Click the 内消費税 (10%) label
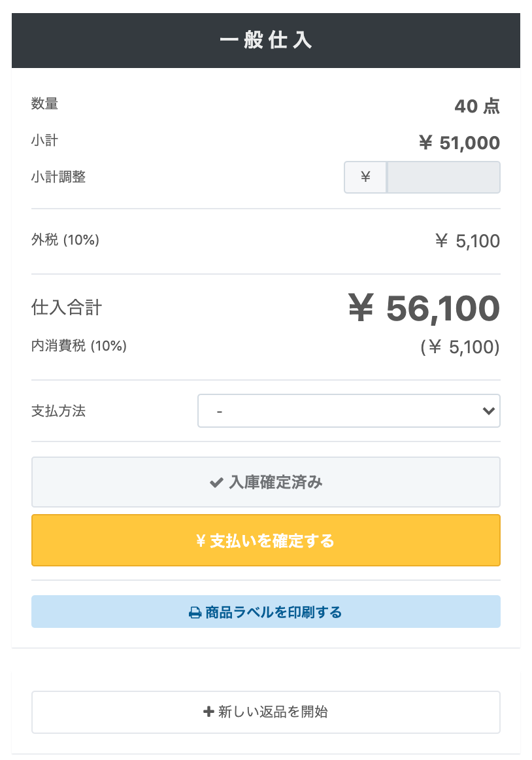This screenshot has height=760, width=532. (79, 345)
